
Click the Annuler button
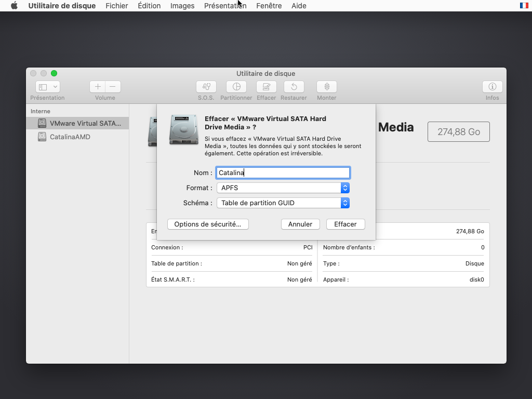300,224
